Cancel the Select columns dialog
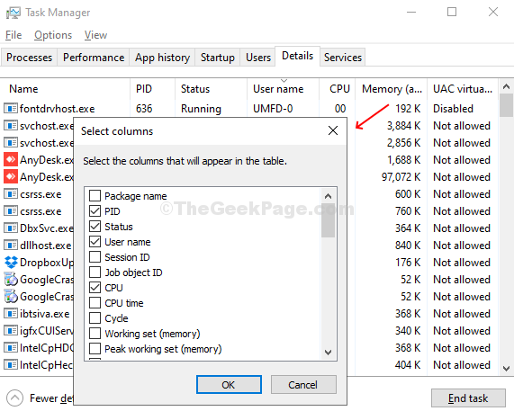514x420 pixels. pyautogui.click(x=303, y=385)
